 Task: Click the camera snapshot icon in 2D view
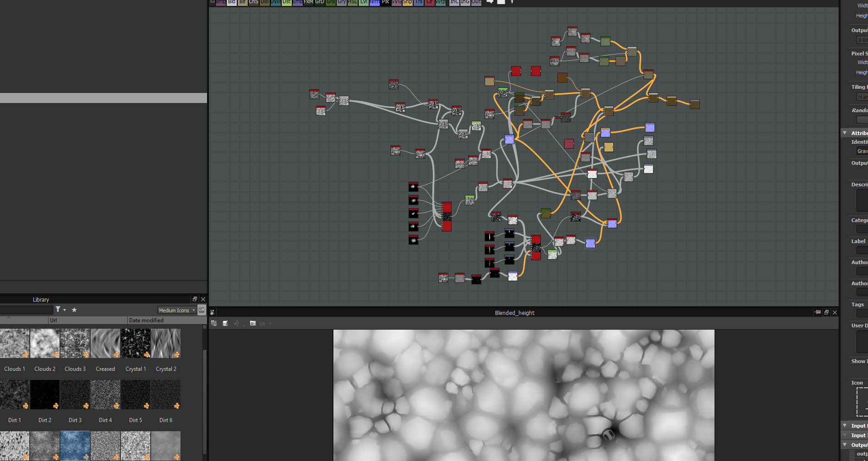point(253,324)
